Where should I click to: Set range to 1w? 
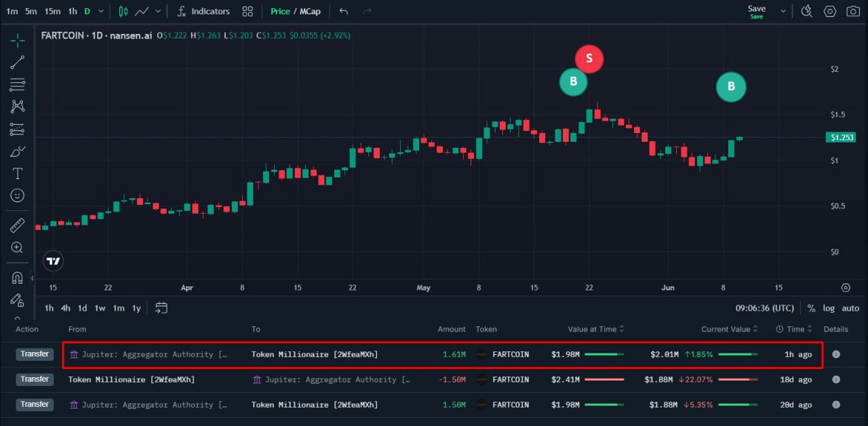(x=100, y=308)
